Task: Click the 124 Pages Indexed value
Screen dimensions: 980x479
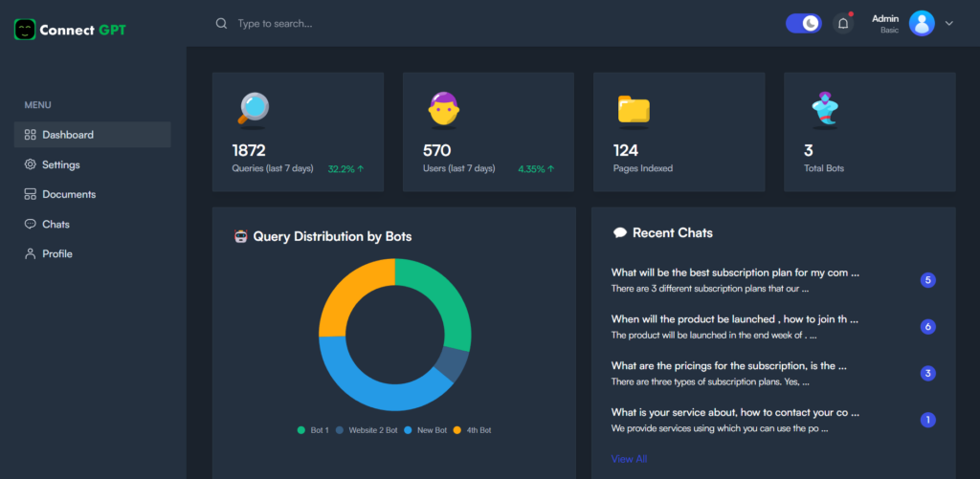Action: 626,150
